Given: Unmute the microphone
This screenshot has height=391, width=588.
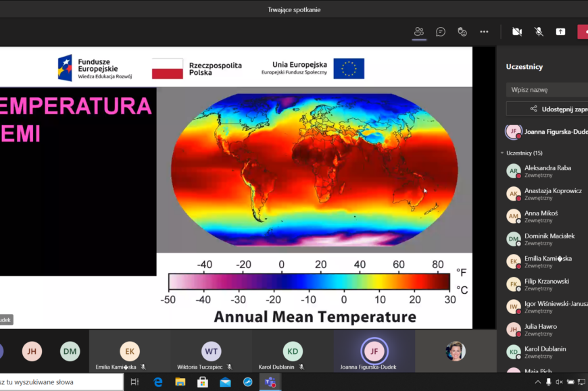Looking at the screenshot, I should pyautogui.click(x=539, y=32).
